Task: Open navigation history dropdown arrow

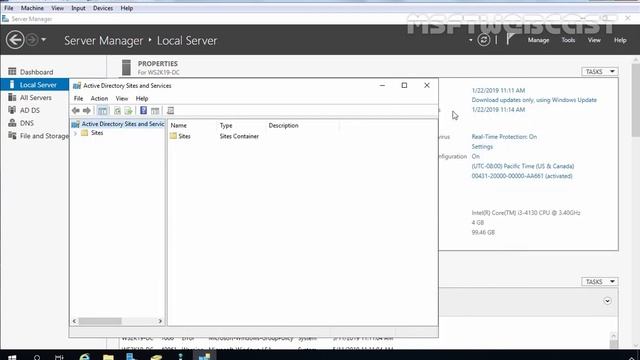Action: click(x=44, y=40)
